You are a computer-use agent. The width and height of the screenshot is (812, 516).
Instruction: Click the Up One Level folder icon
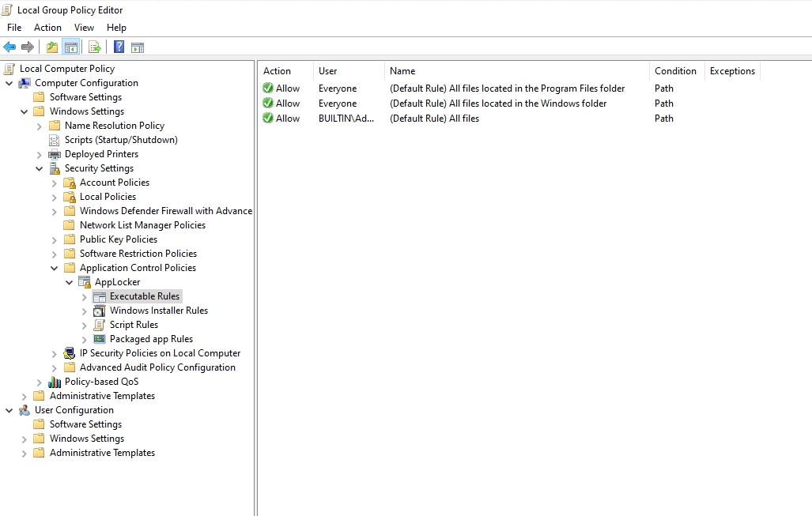click(52, 47)
